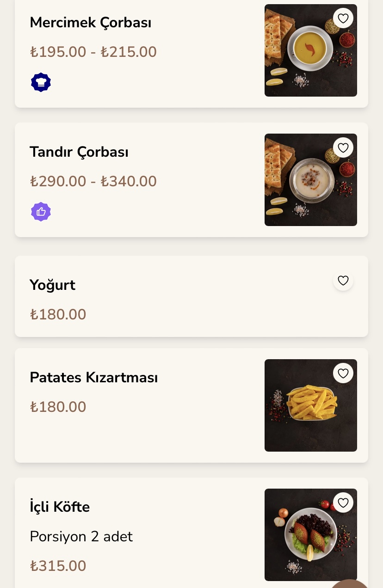Screen dimensions: 383x588
Task: Open Tandır Çorbası soup photo
Action: coord(305,185)
